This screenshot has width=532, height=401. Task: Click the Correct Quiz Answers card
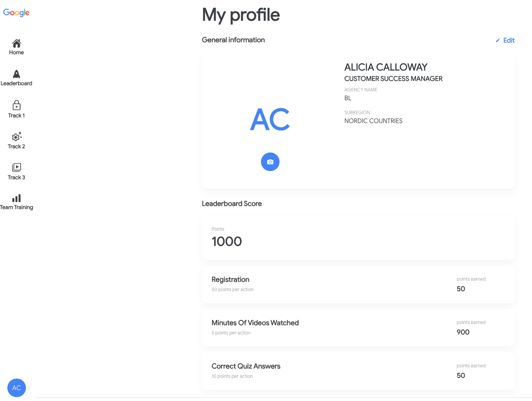point(359,371)
